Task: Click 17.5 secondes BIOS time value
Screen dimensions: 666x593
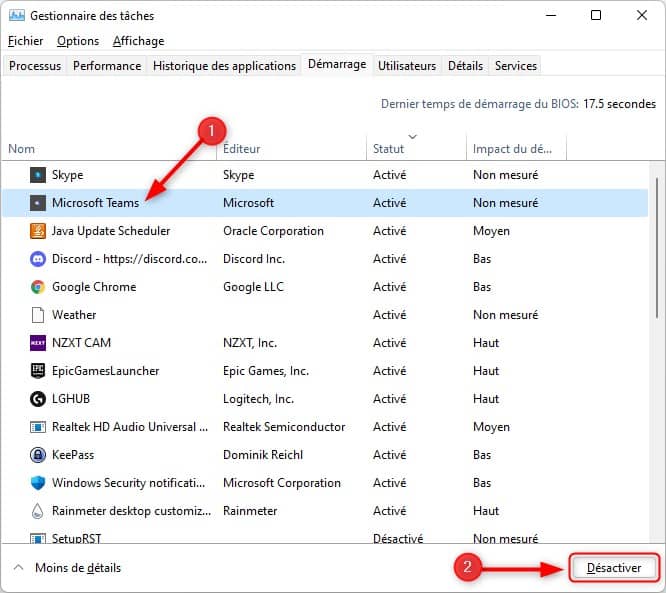Action: tap(619, 104)
